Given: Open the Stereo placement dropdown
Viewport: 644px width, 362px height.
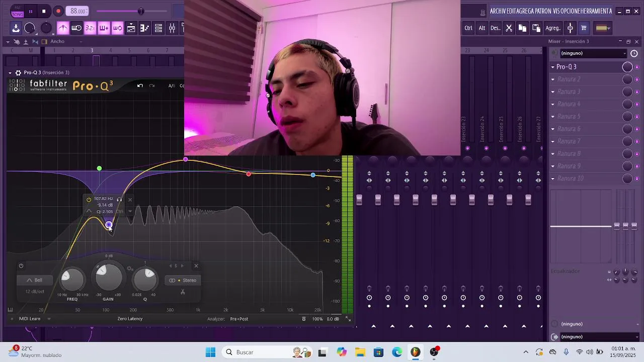Looking at the screenshot, I should pyautogui.click(x=183, y=280).
